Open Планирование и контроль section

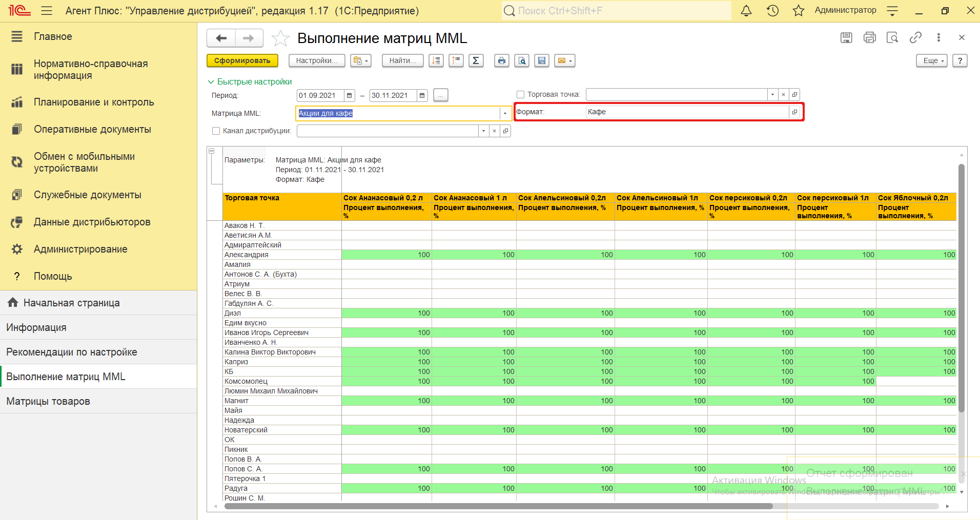click(x=94, y=102)
